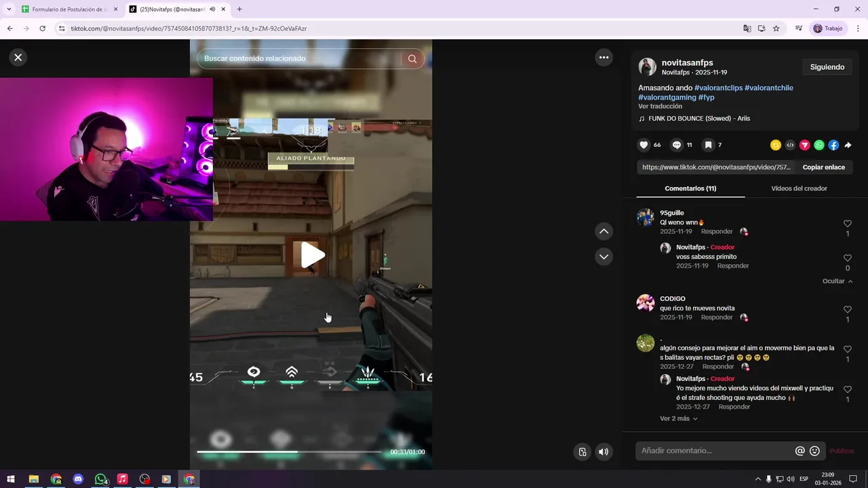This screenshot has width=868, height=488.
Task: Like CODIGO's comment
Action: point(847,310)
